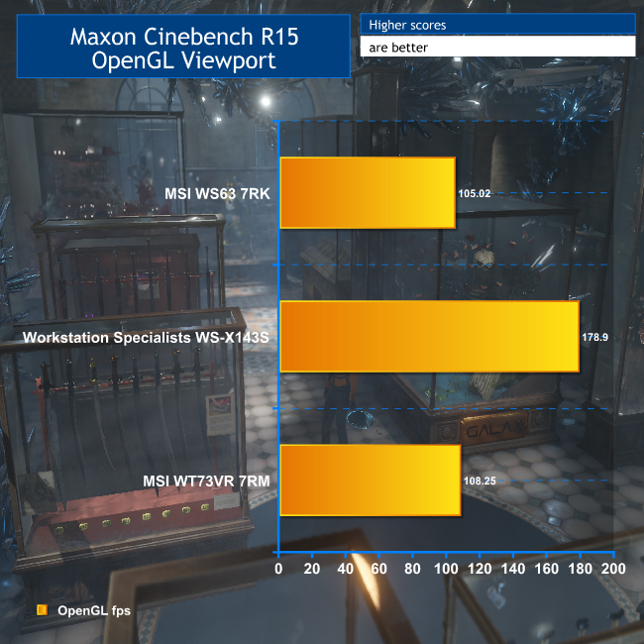Click the axis tick label 120

480,569
